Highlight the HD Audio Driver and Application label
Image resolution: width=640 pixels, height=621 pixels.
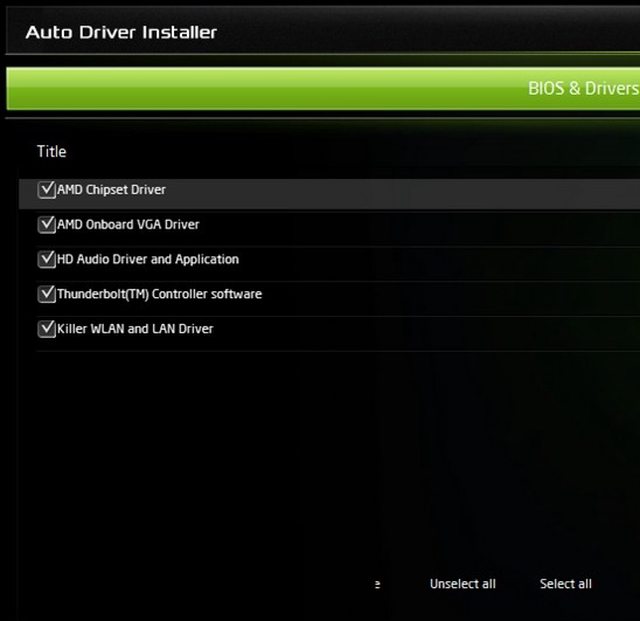click(x=148, y=259)
